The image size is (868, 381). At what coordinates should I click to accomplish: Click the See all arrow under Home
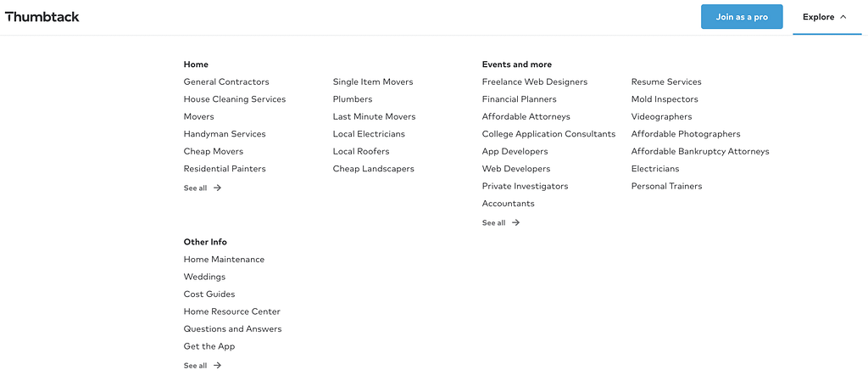pos(217,188)
